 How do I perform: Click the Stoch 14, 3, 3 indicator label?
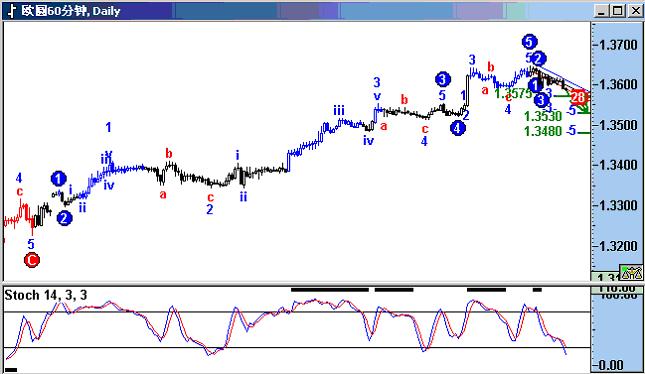(46, 295)
